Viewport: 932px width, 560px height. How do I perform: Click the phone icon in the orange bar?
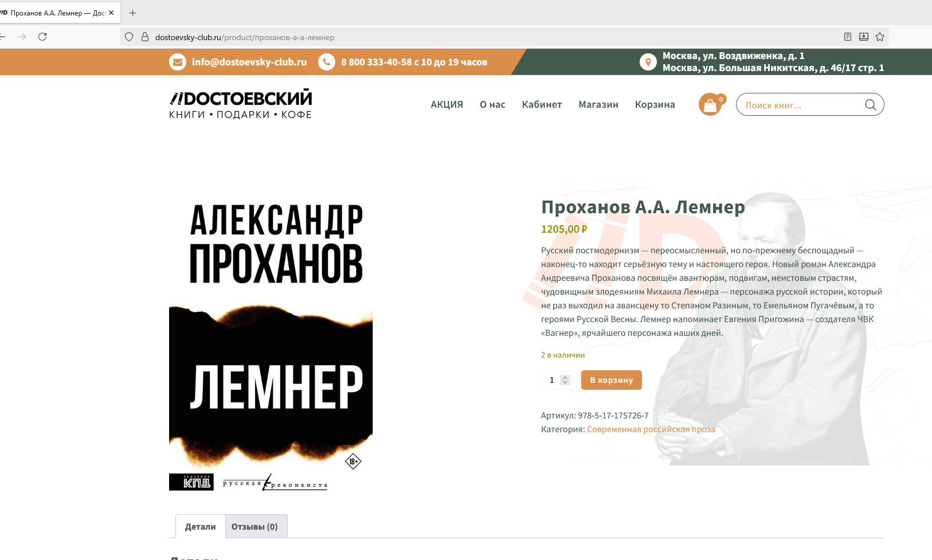coord(327,62)
